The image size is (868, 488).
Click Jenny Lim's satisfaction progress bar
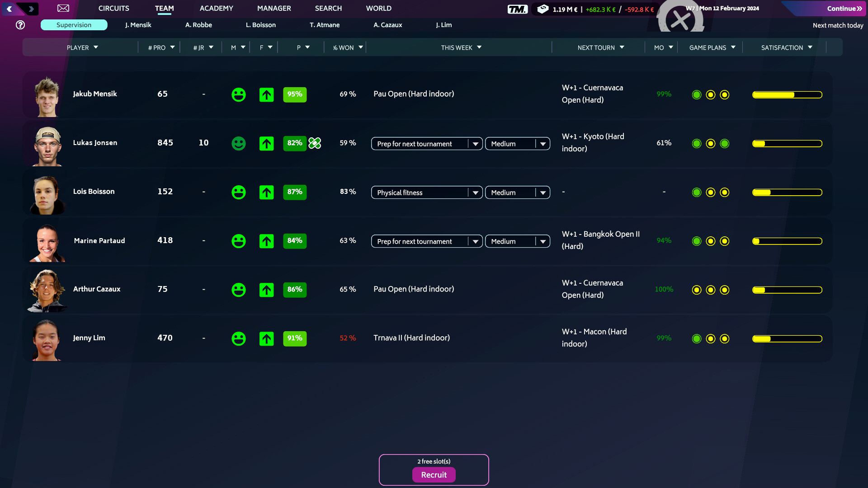(x=787, y=338)
